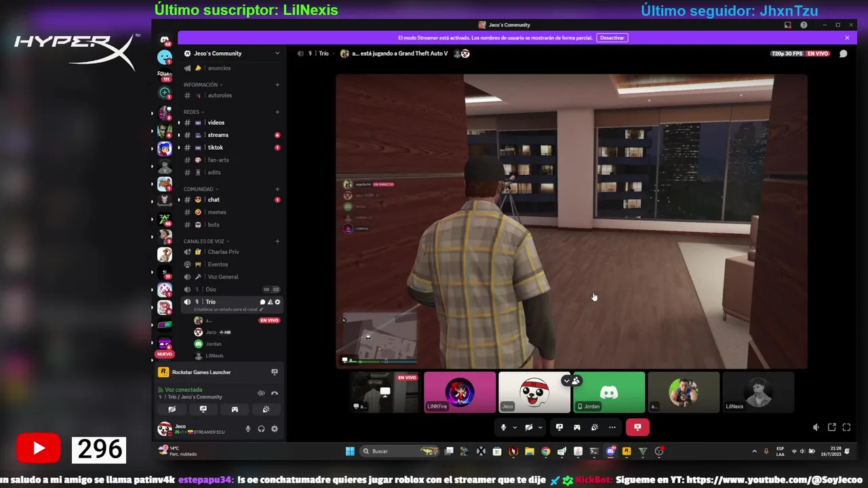Open microphone options arrow in call bar
This screenshot has width=868, height=488.
click(x=515, y=427)
